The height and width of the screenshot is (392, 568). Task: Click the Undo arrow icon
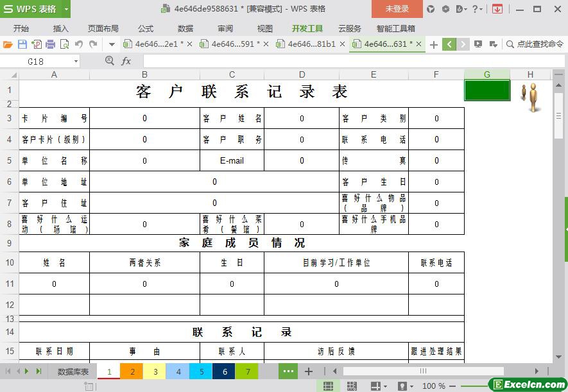[x=79, y=44]
